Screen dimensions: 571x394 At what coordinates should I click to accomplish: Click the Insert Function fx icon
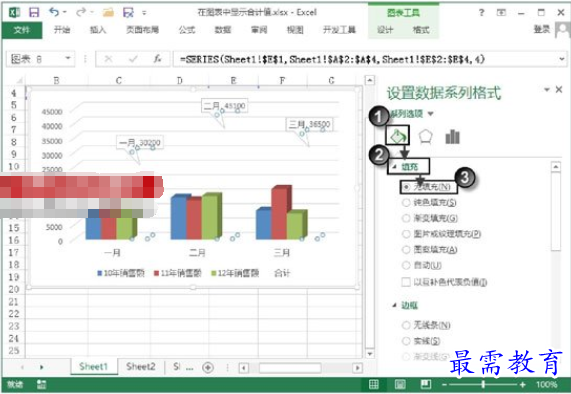[157, 59]
